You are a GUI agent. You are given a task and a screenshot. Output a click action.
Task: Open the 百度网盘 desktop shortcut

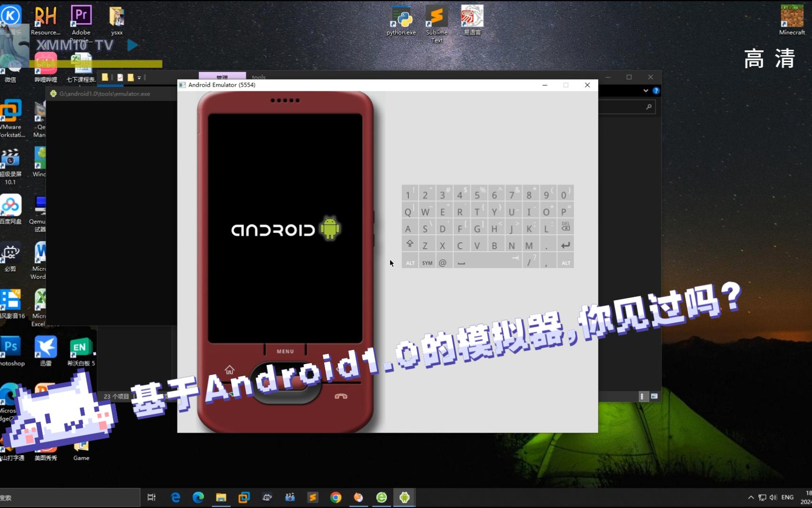[x=11, y=209]
